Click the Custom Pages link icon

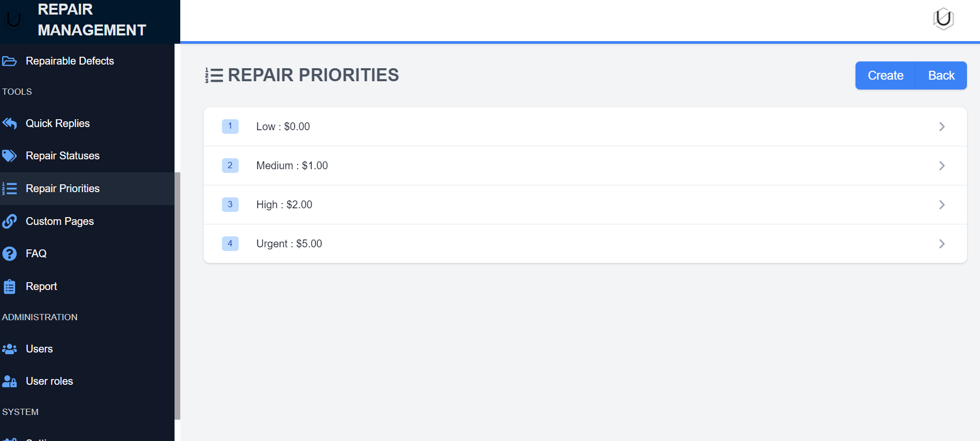9,221
